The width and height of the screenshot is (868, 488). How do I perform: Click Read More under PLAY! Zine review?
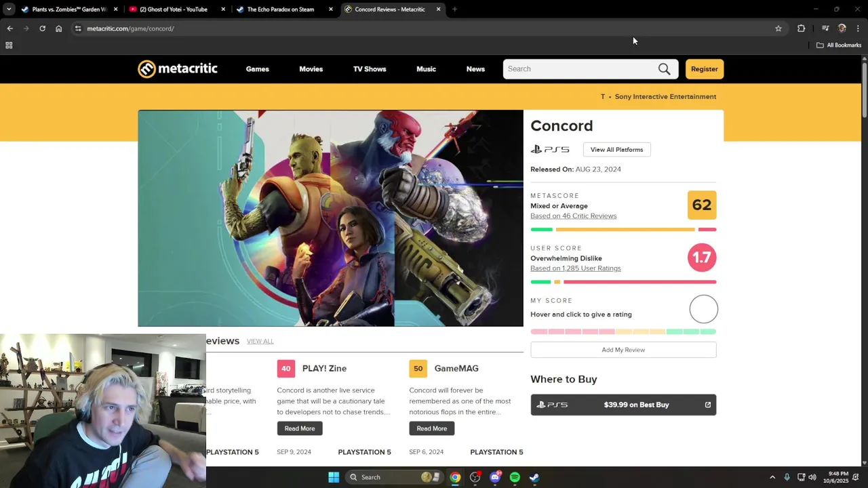pos(300,428)
